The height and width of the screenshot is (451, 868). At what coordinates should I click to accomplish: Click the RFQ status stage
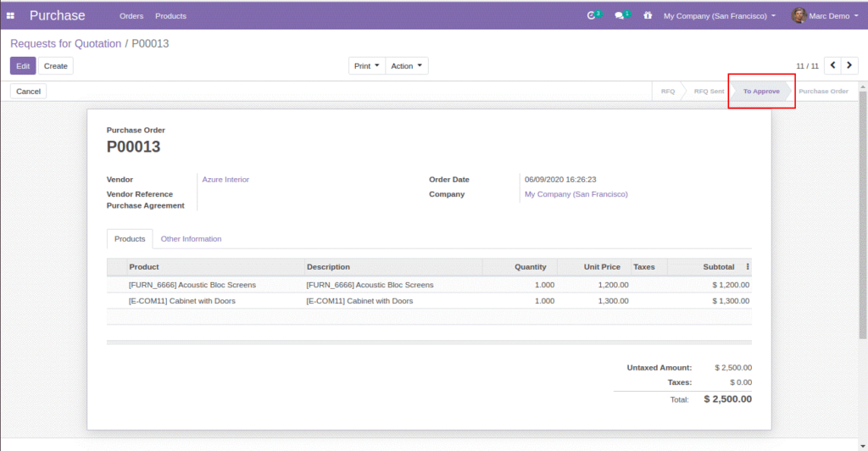[668, 92]
